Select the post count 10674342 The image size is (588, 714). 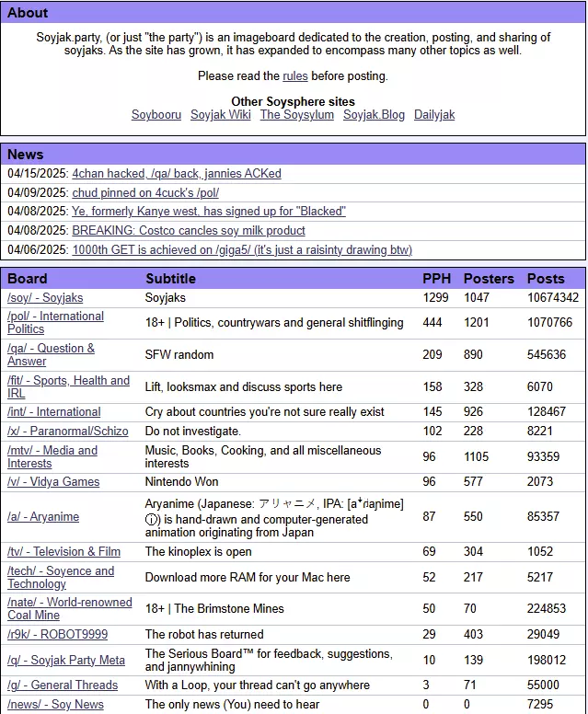pyautogui.click(x=553, y=298)
